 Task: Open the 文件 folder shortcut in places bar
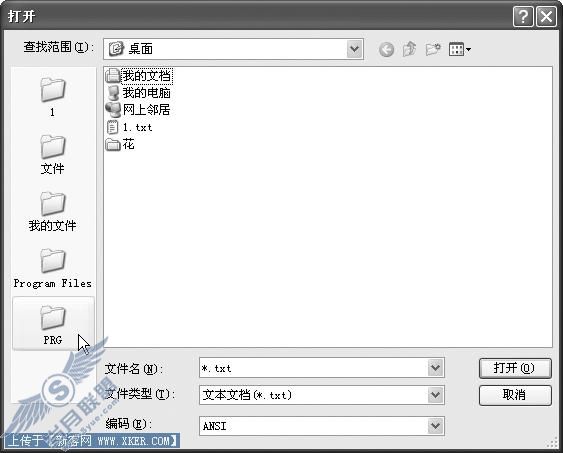click(53, 154)
